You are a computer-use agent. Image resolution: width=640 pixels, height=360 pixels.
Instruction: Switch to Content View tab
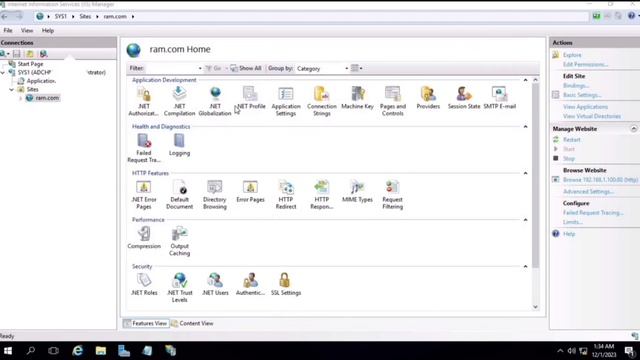click(192, 323)
